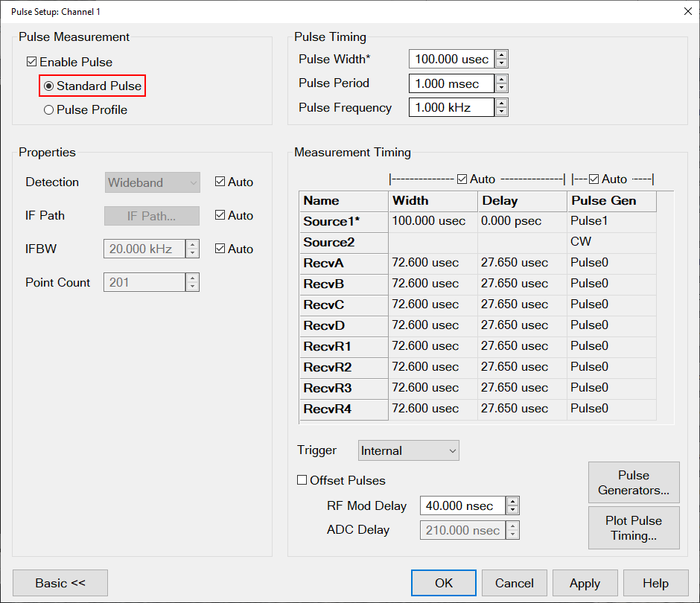
Task: Enable the Offset Pulses checkbox
Action: [x=302, y=481]
